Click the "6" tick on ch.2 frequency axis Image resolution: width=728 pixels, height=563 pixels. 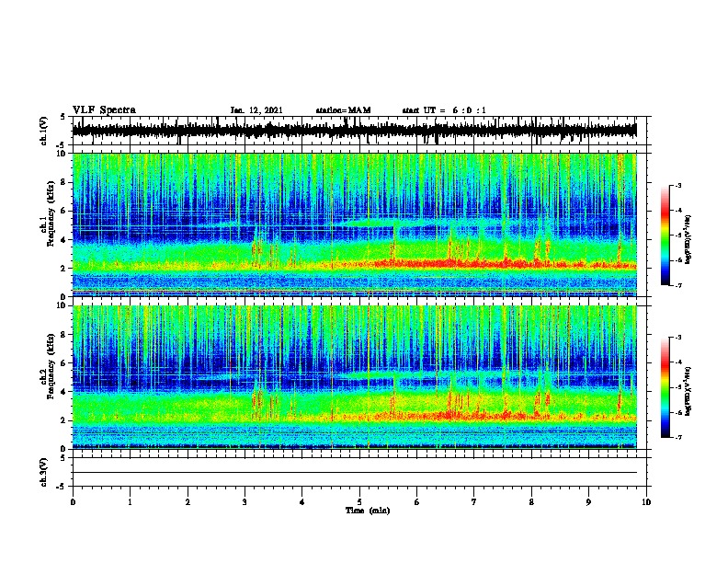pyautogui.click(x=64, y=363)
